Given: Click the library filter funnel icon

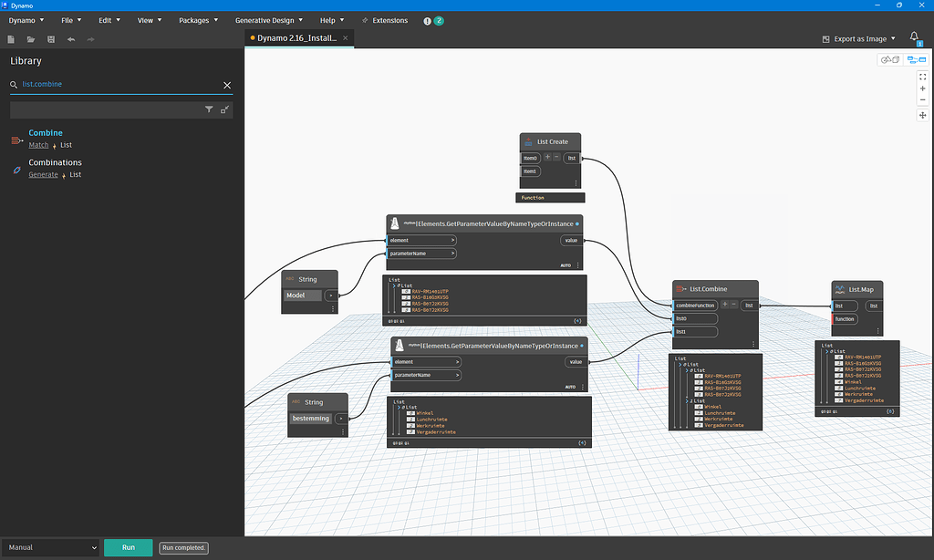Looking at the screenshot, I should click(209, 109).
